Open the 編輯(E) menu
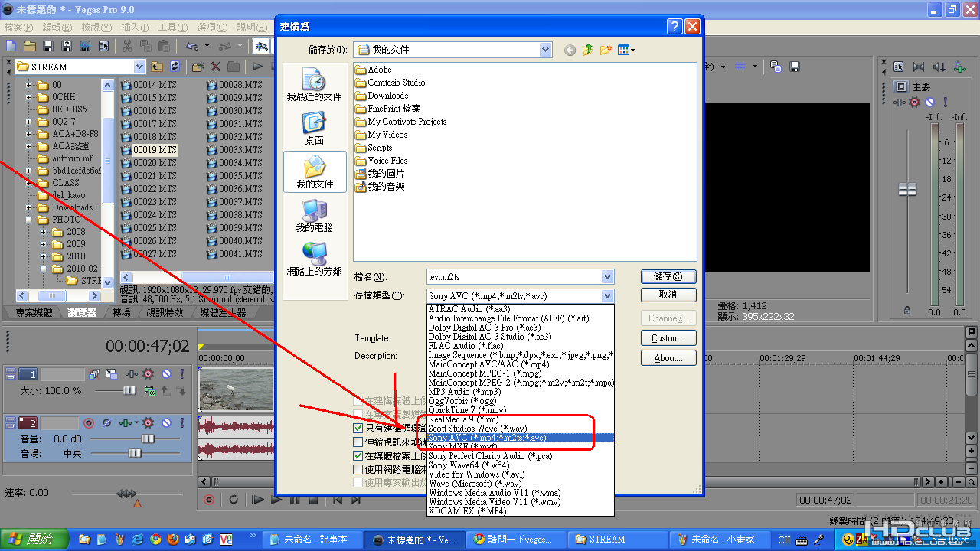Viewport: 980px width, 551px height. coord(57,28)
